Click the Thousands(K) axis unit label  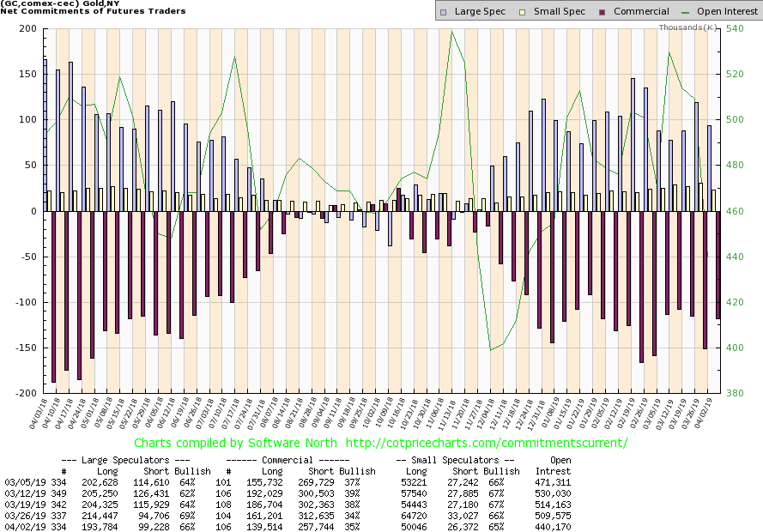pyautogui.click(x=688, y=27)
